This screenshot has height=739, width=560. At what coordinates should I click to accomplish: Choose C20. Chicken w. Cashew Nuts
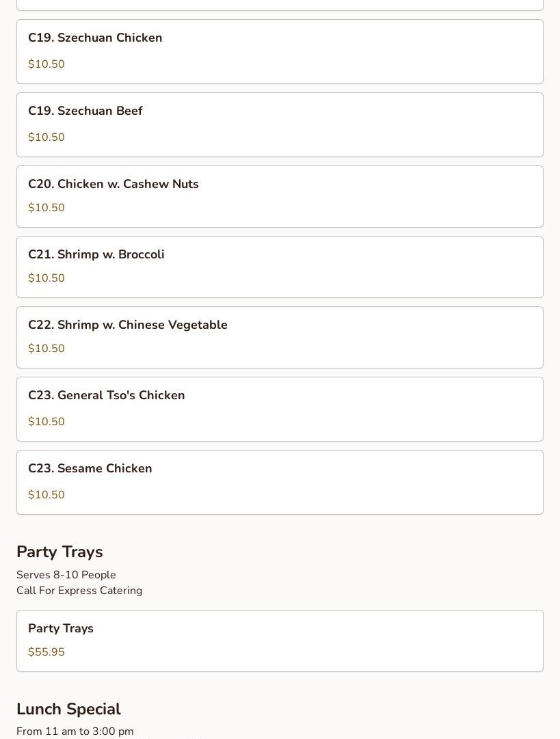[x=114, y=185]
